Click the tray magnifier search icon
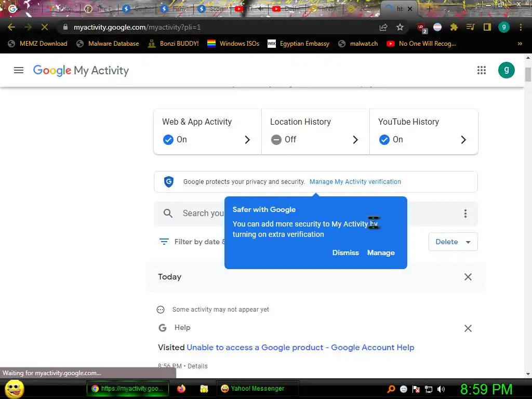This screenshot has width=532, height=399. 391,389
